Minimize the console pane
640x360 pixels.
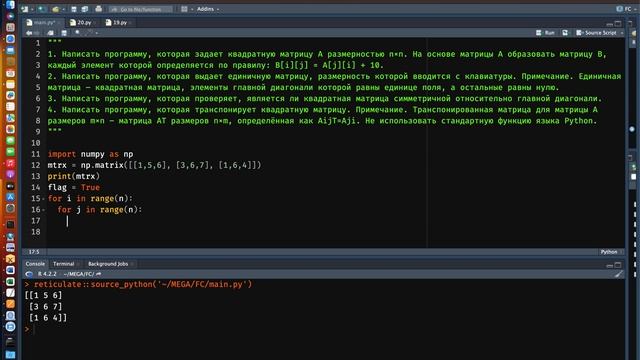[609, 265]
